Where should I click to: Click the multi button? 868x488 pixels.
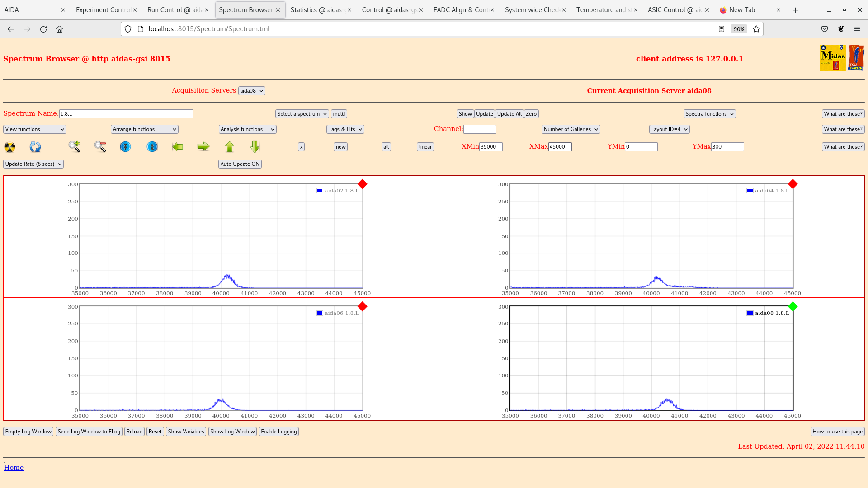coord(339,114)
